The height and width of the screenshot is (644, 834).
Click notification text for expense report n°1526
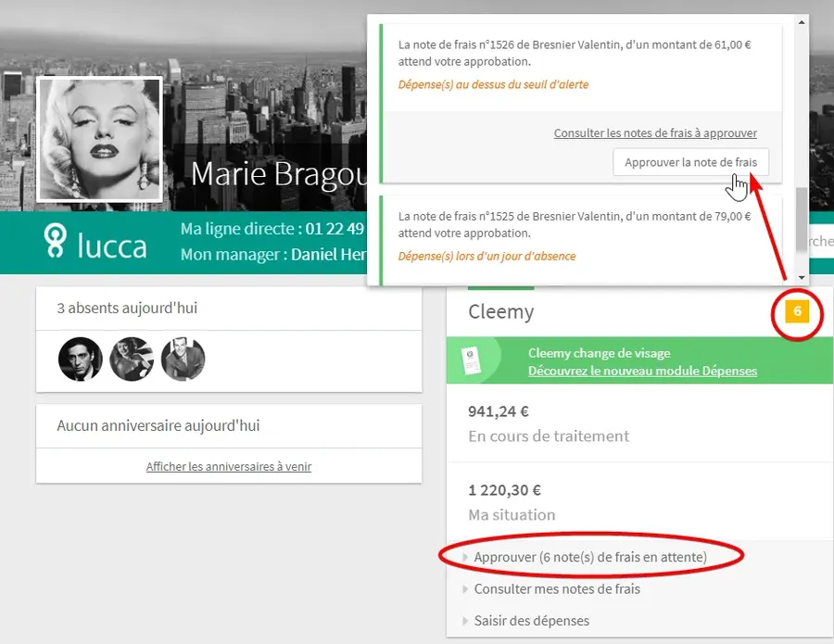(x=575, y=53)
